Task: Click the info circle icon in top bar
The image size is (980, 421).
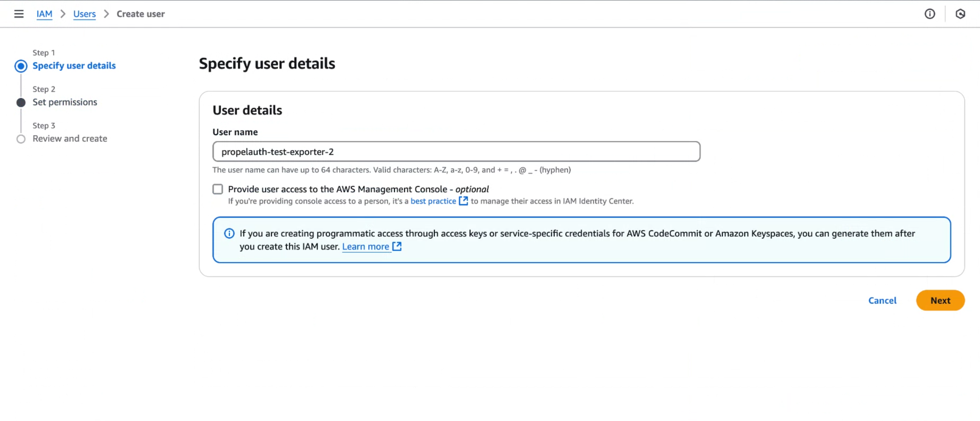Action: click(929, 14)
